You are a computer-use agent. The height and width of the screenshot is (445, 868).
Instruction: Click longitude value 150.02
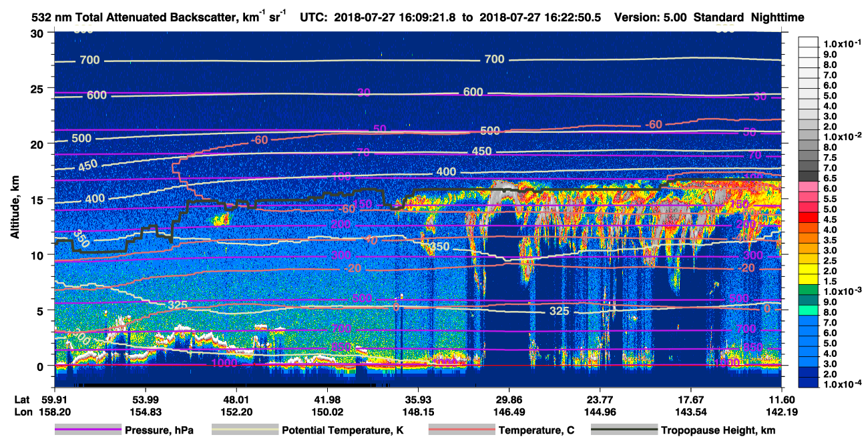pos(327,411)
